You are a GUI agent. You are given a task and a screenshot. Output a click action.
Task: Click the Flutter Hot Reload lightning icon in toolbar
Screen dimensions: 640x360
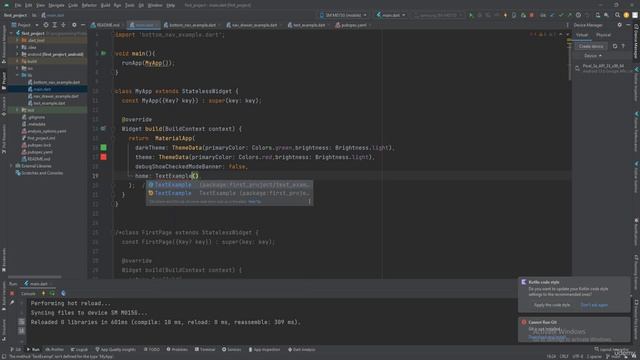pyautogui.click(x=505, y=15)
